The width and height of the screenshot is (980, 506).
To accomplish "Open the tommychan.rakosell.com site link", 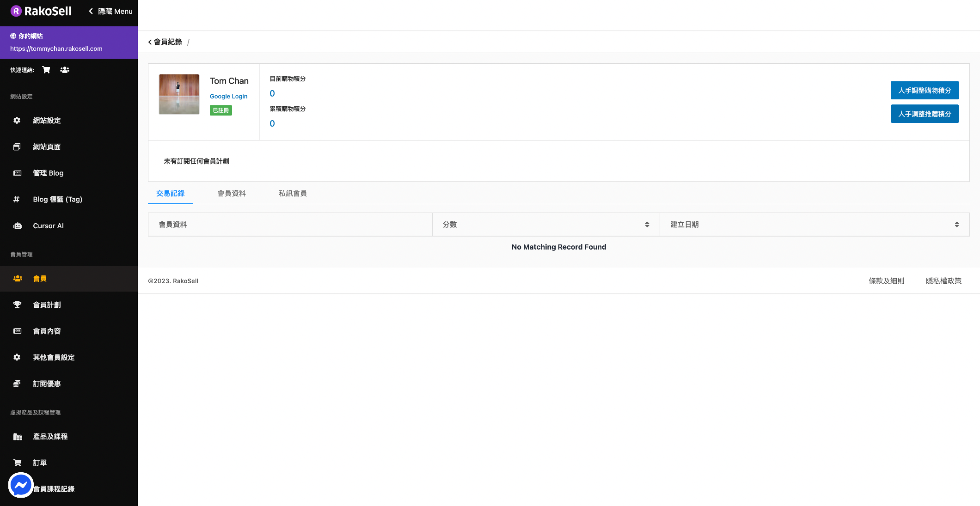I will click(56, 49).
